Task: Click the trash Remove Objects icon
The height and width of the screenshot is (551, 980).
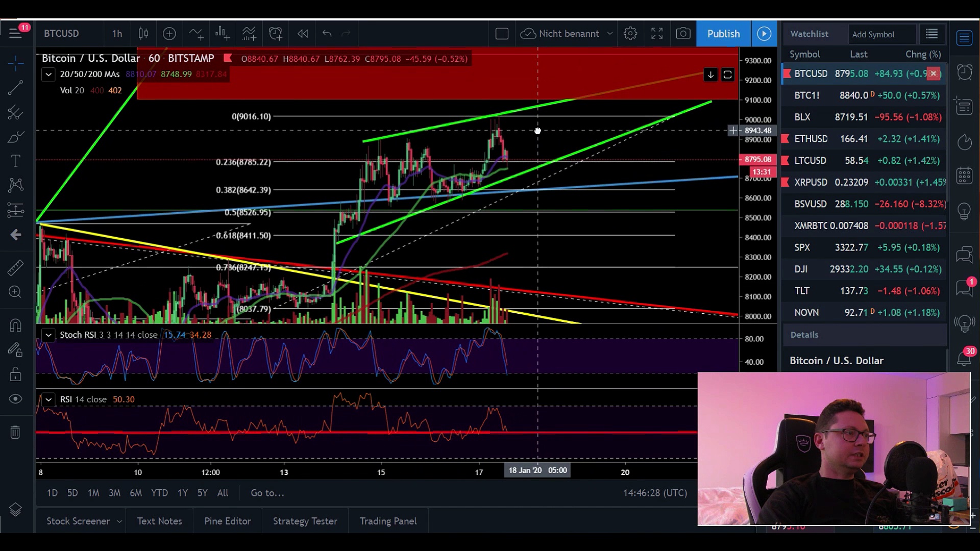Action: (x=15, y=432)
